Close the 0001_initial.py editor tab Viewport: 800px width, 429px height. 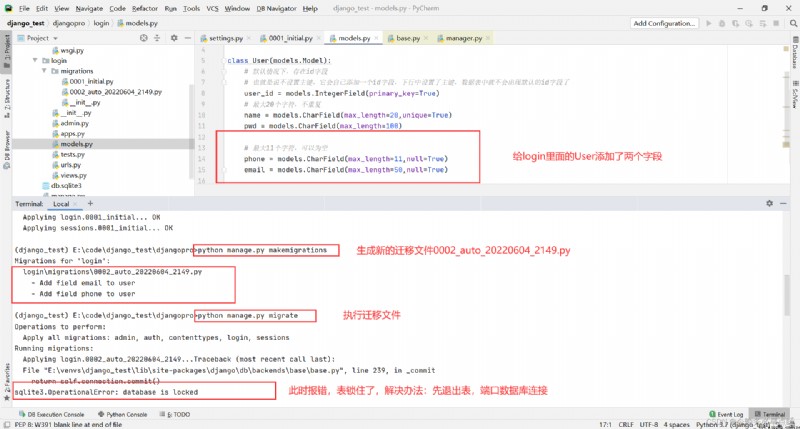pos(318,38)
